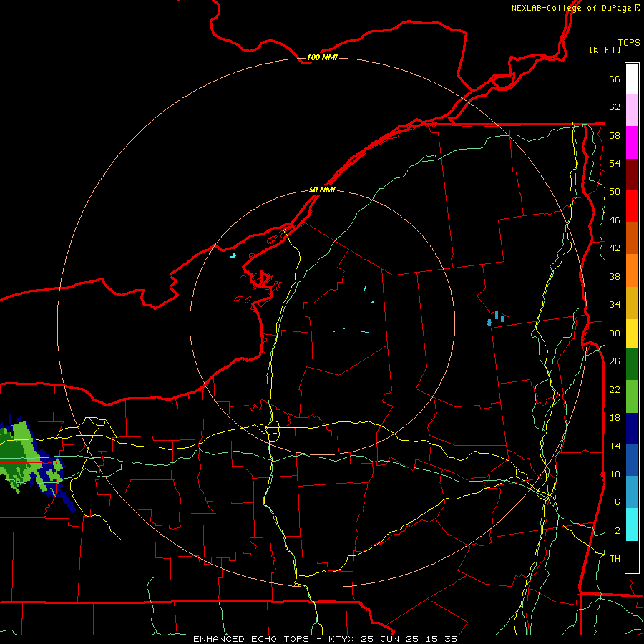Click the [K FT] units label
The width and height of the screenshot is (644, 644).
(x=605, y=49)
